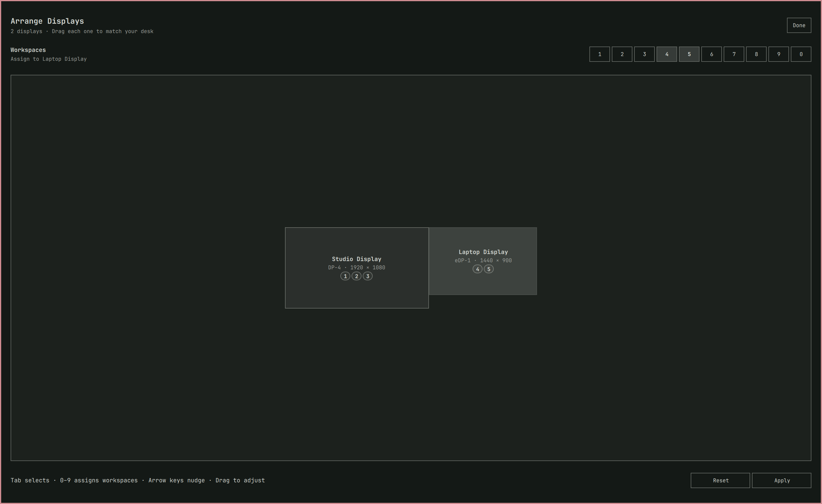The width and height of the screenshot is (822, 504).
Task: Unassign workspace 4 toggle in top row
Action: coord(667,54)
